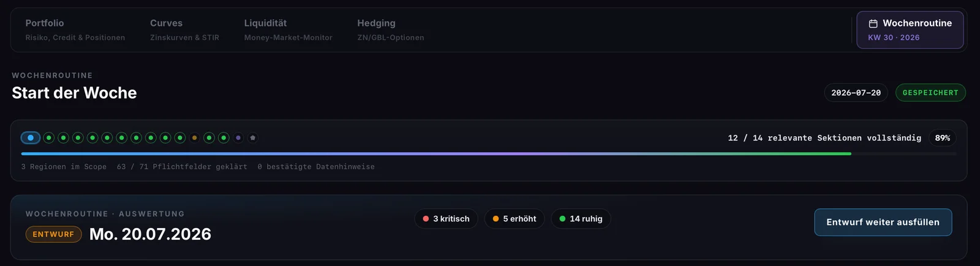The height and width of the screenshot is (266, 980).
Task: Filter by 5 erhöht chip
Action: 514,219
